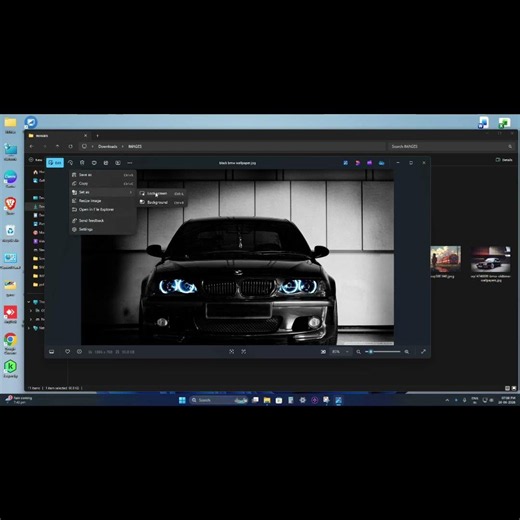The width and height of the screenshot is (520, 520).
Task: Click the blue cloud icon in Photos title bar
Action: pos(381,163)
